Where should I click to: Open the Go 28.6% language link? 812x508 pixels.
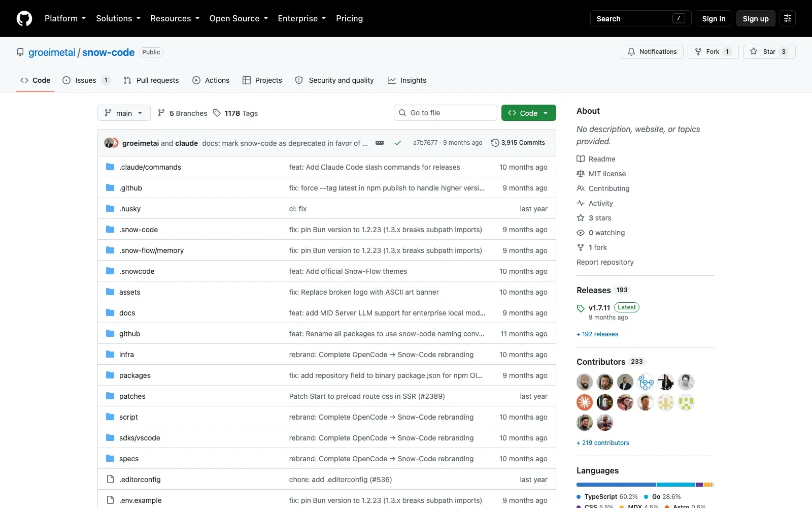point(662,497)
